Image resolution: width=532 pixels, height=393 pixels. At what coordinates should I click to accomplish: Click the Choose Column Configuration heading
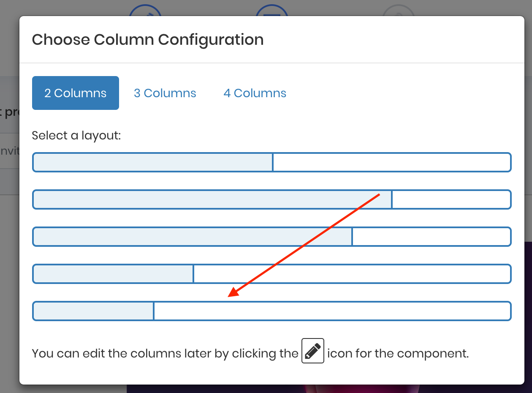pyautogui.click(x=148, y=40)
